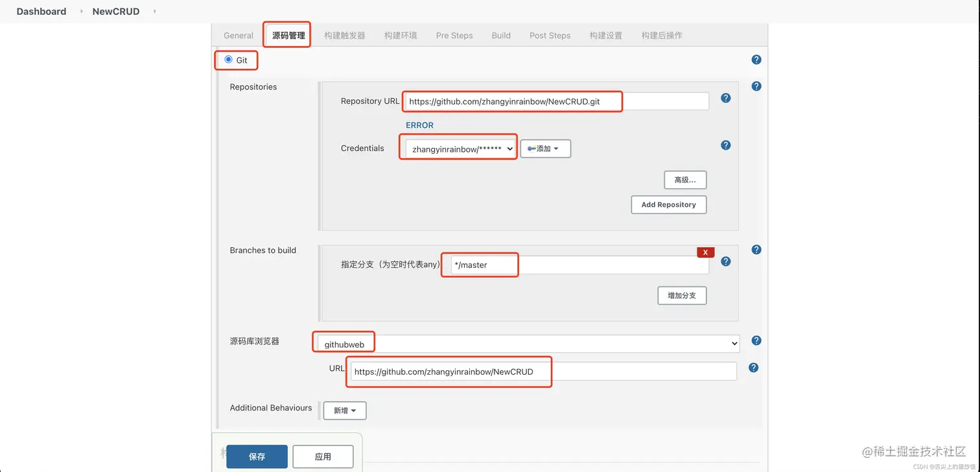
Task: Click the Repositories label
Action: pos(253,87)
